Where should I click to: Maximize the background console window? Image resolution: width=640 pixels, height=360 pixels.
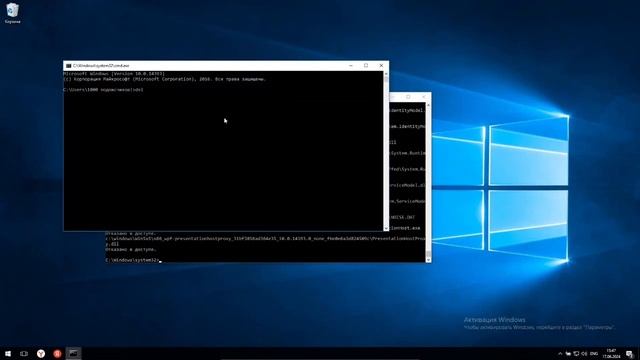coord(408,97)
